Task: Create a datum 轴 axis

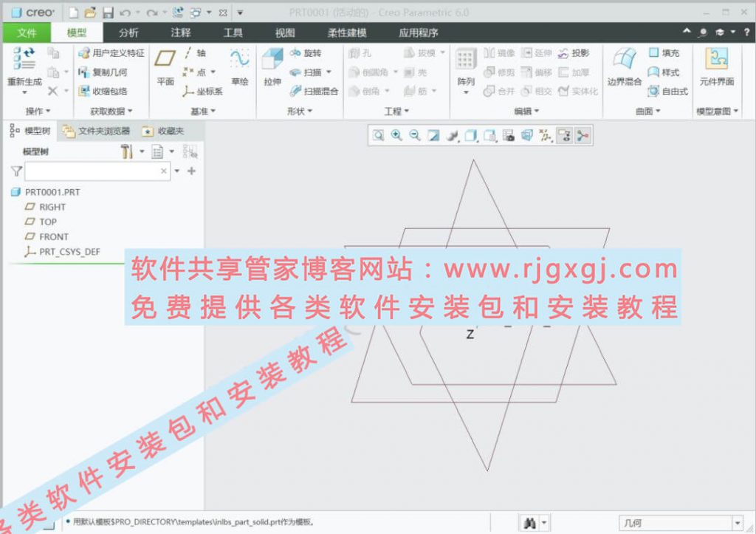Action: coord(195,53)
